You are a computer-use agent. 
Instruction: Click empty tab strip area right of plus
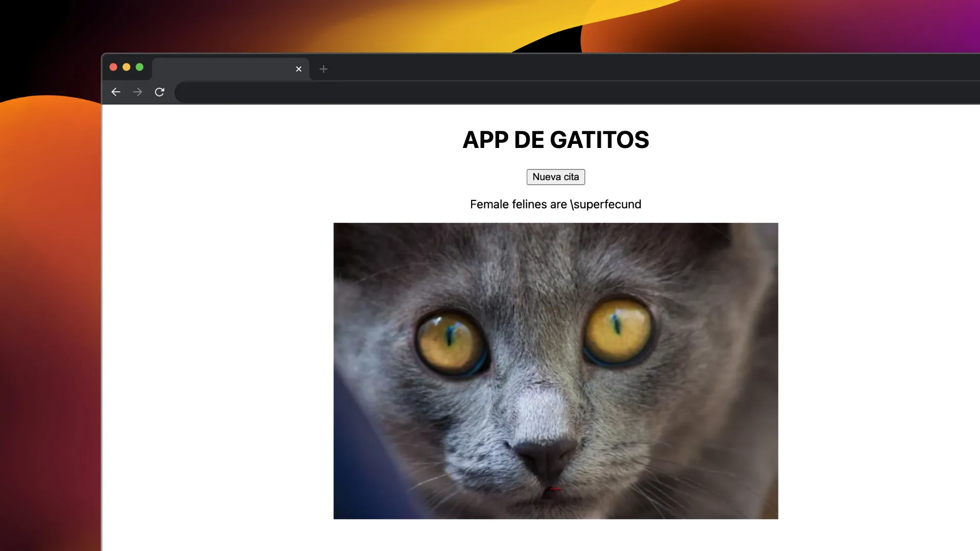612,68
